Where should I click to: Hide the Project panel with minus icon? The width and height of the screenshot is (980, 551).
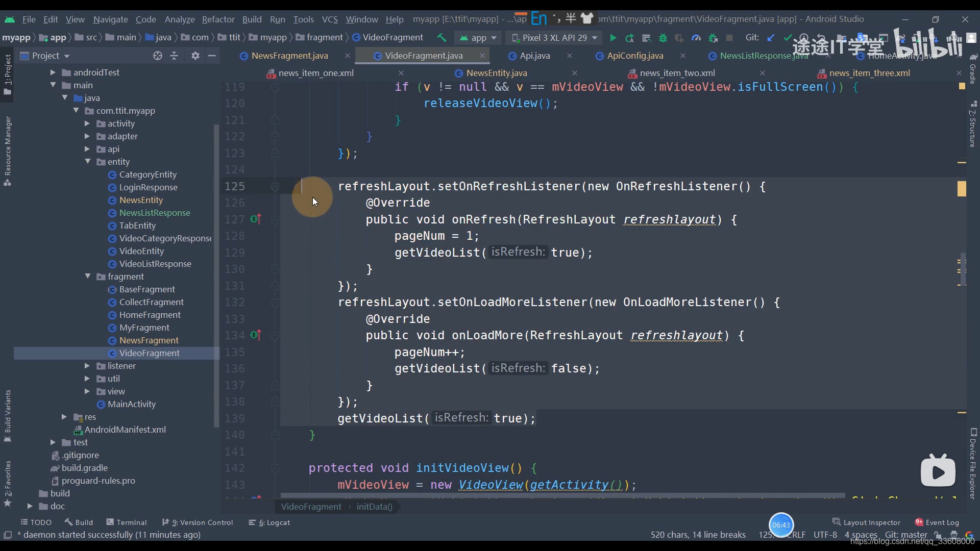pos(212,56)
